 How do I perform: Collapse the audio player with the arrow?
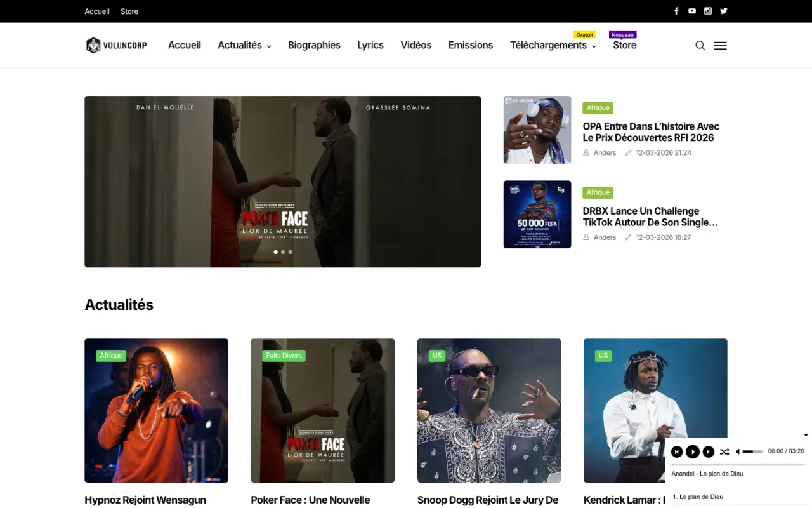[x=806, y=435]
